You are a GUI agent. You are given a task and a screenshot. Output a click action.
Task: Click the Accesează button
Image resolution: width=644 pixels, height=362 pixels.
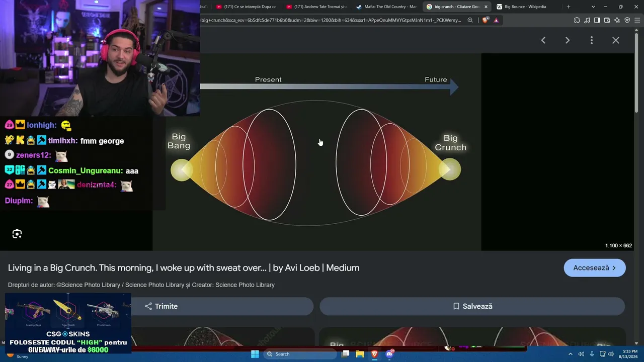point(595,268)
